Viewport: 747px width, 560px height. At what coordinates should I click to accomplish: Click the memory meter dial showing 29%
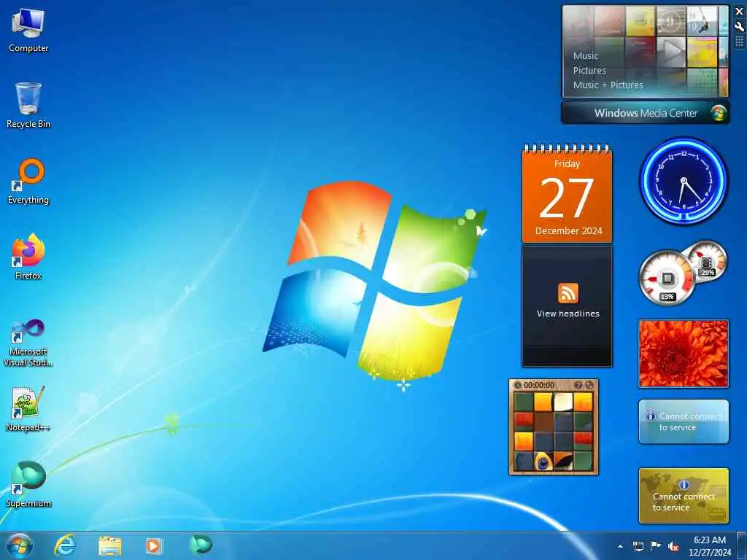coord(706,262)
